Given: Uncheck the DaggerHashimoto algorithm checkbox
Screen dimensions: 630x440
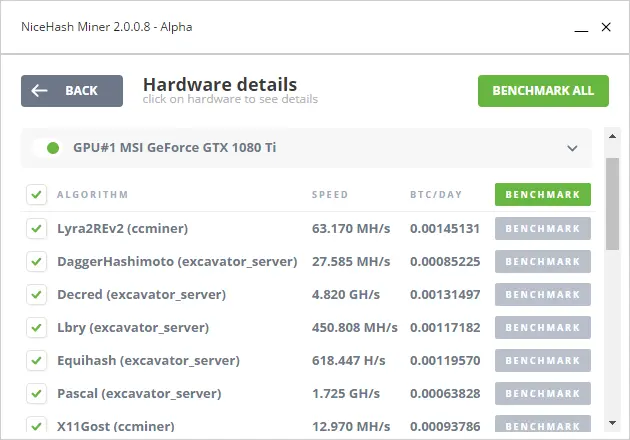Looking at the screenshot, I should coord(37,261).
